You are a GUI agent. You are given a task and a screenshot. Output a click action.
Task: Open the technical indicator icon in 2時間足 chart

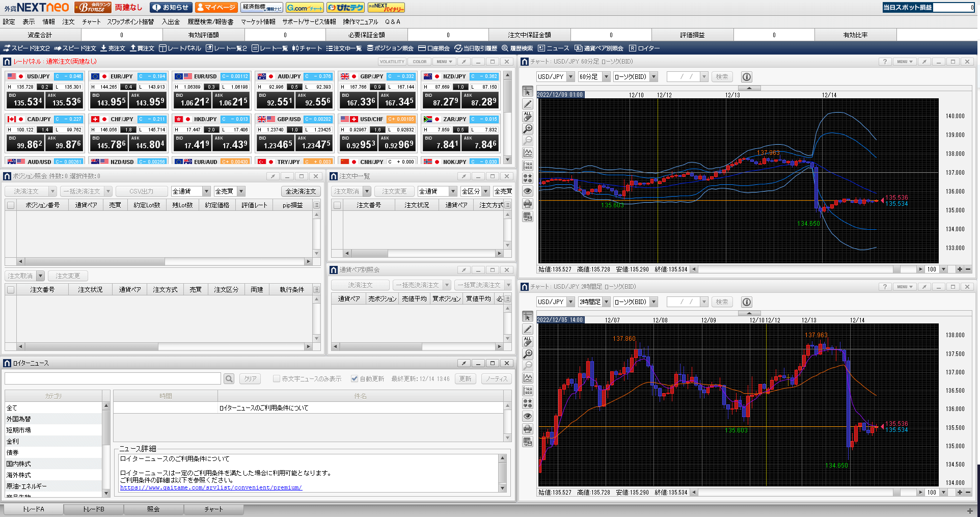(528, 378)
